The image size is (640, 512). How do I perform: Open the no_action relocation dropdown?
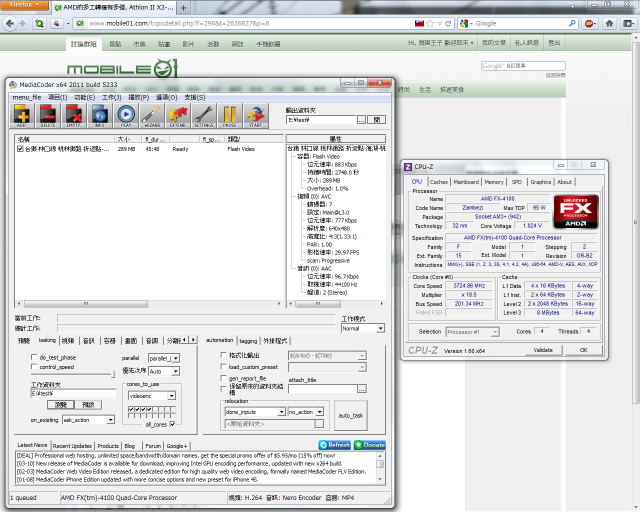[306, 412]
